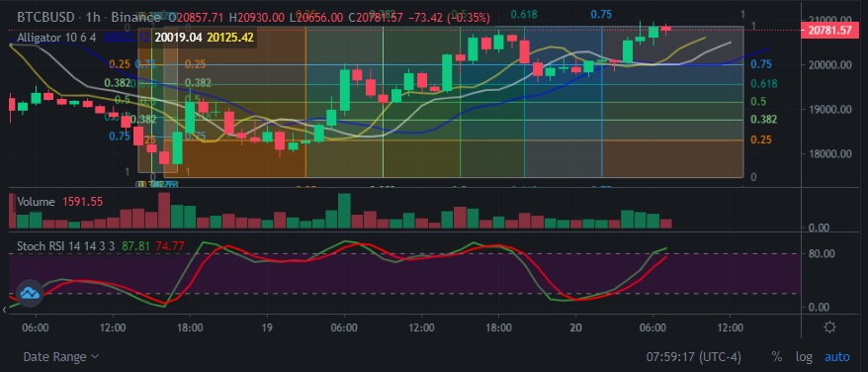Select the BTCBUSD · 1h · Binance title

click(x=89, y=18)
